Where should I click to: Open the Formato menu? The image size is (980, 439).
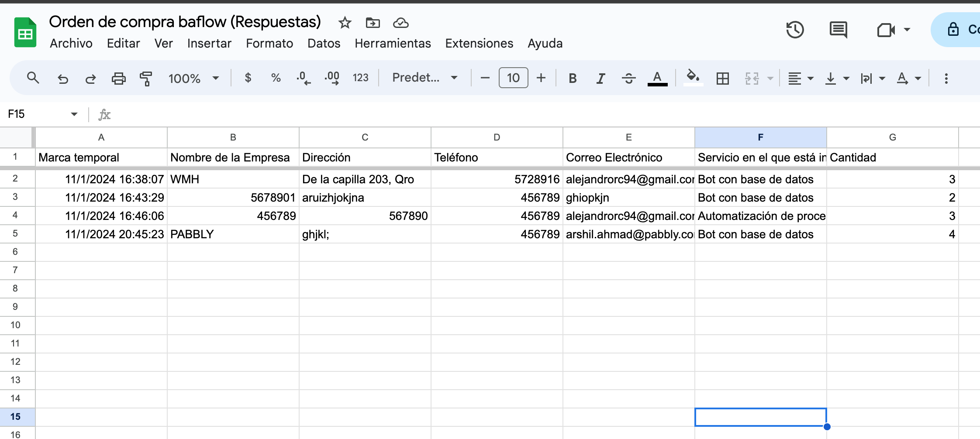pyautogui.click(x=269, y=43)
